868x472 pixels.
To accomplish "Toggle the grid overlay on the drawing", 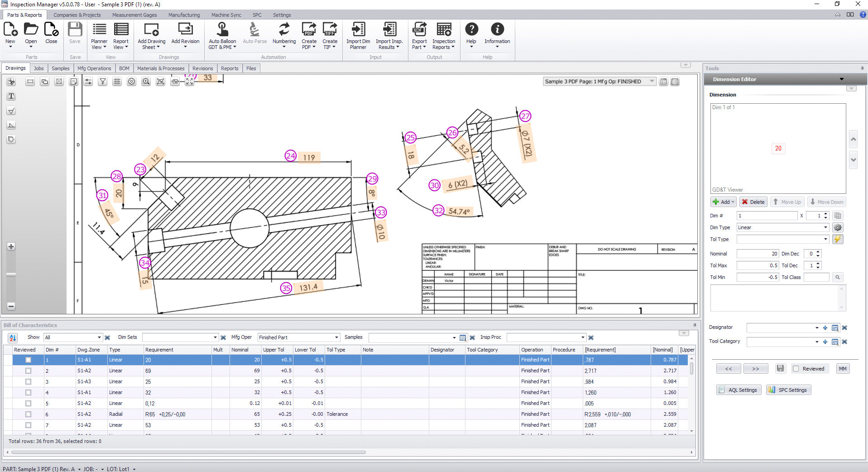I will click(x=117, y=82).
